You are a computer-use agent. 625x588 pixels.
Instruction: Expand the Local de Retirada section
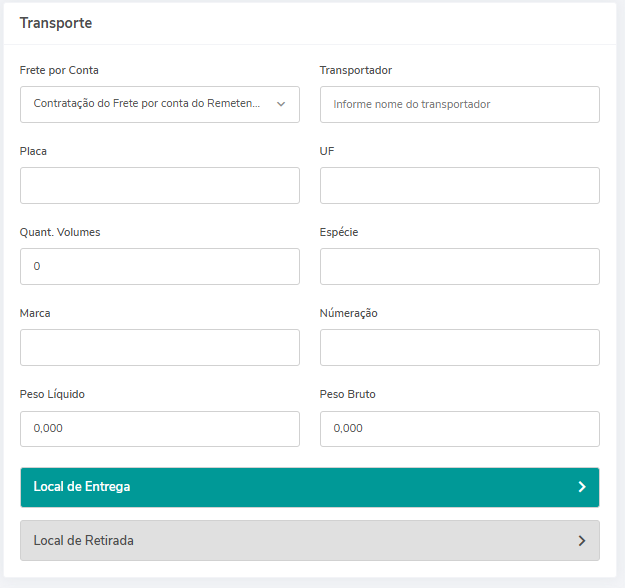(300, 540)
